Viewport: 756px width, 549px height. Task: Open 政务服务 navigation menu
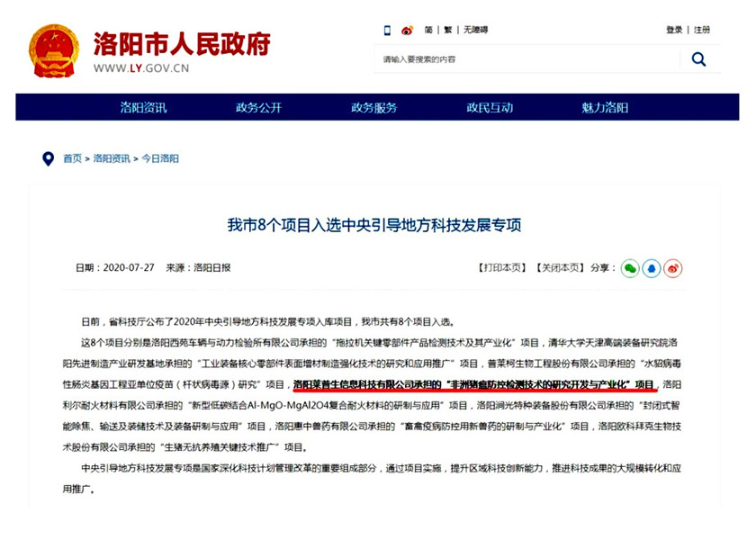tap(374, 107)
